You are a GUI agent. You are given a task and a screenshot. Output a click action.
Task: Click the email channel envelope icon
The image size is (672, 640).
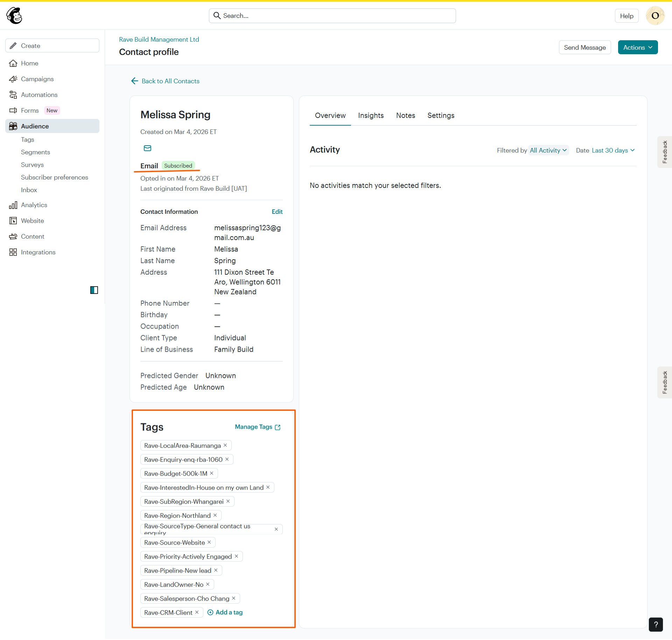click(147, 148)
